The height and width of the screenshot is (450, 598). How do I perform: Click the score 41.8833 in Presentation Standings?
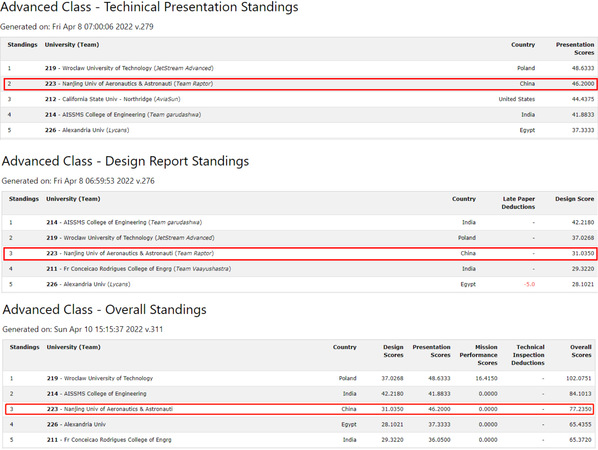coord(583,115)
